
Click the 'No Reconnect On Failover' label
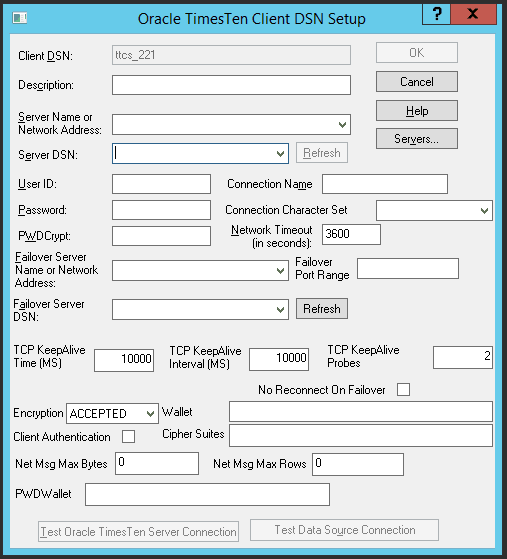pyautogui.click(x=322, y=390)
